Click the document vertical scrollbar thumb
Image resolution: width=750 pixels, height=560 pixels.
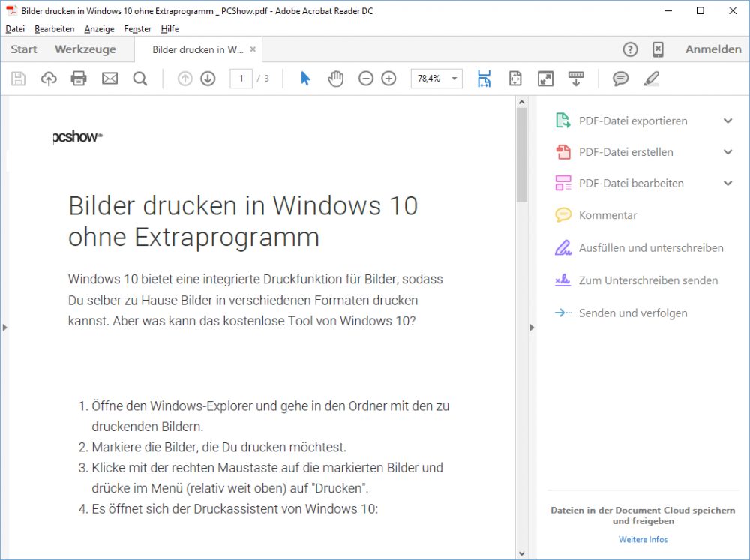point(522,154)
